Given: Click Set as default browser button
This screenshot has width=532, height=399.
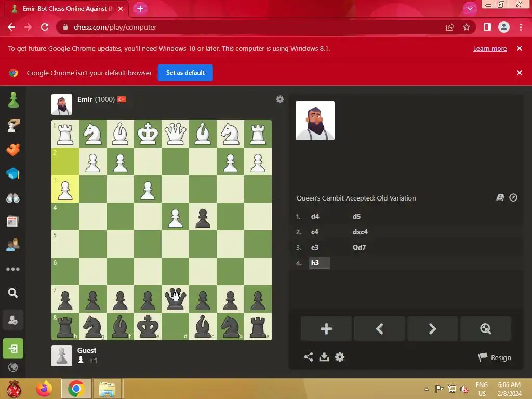Looking at the screenshot, I should click(185, 73).
